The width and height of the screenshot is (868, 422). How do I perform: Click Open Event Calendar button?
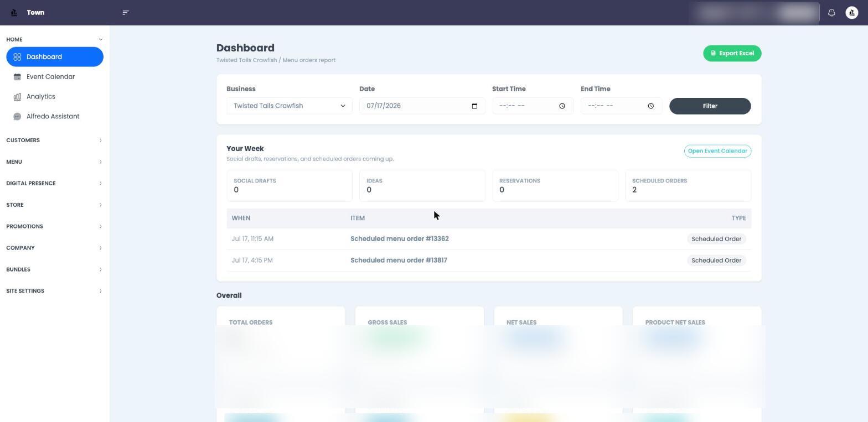point(717,151)
